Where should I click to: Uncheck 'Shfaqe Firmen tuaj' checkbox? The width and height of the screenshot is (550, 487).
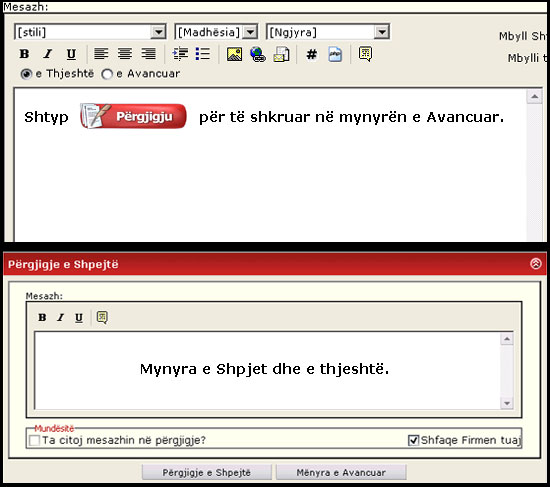tap(414, 440)
